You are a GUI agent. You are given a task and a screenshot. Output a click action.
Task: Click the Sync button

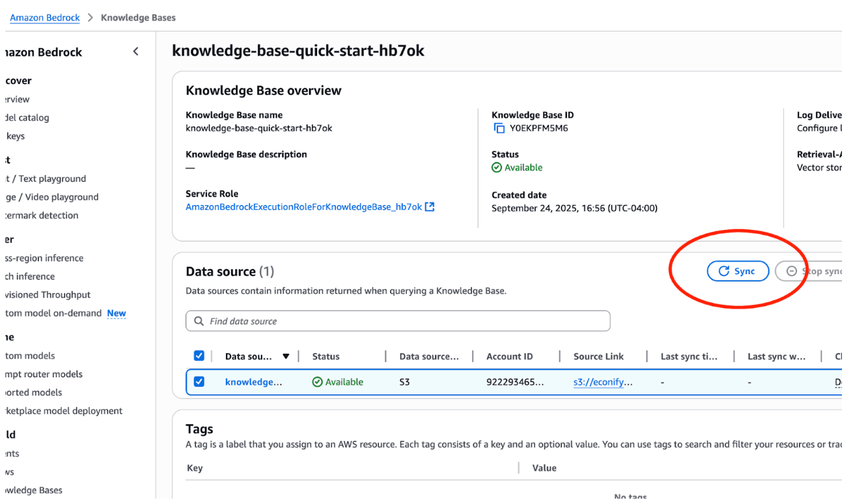pyautogui.click(x=738, y=271)
